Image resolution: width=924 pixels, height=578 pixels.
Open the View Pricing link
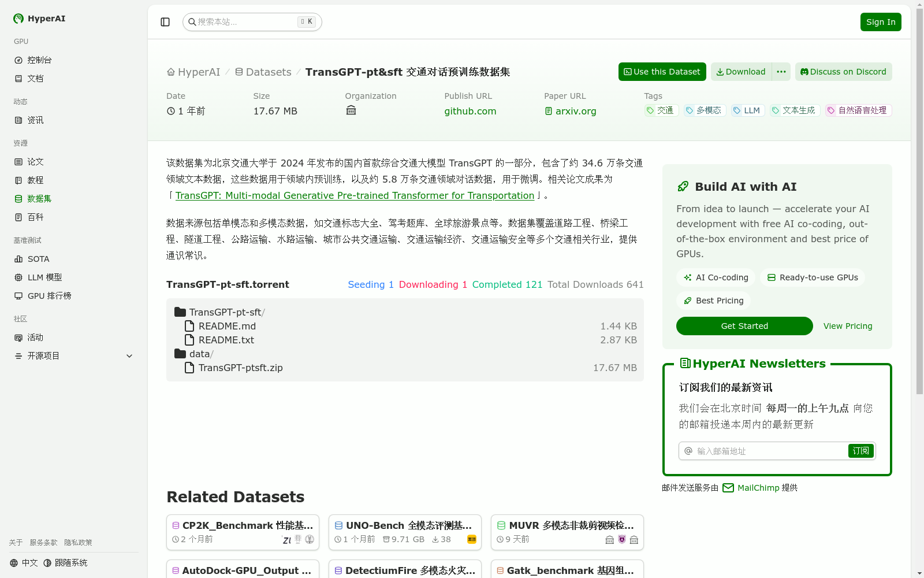pyautogui.click(x=848, y=326)
